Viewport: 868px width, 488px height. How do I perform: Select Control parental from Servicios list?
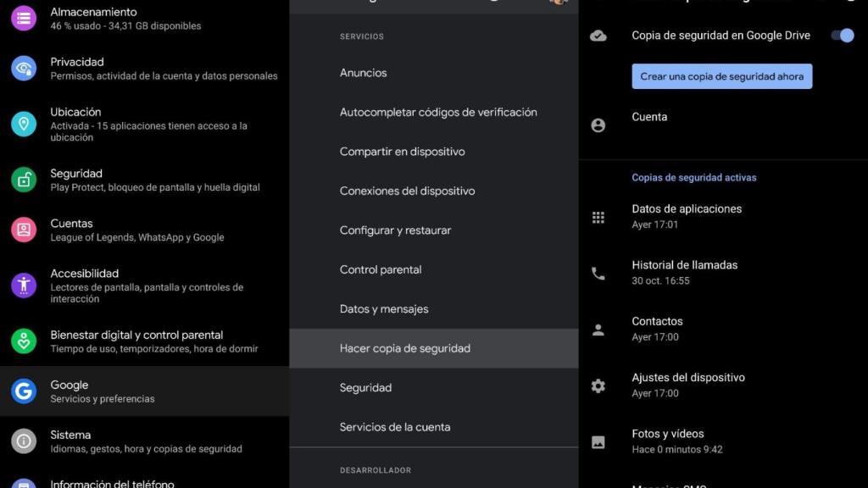pos(381,269)
